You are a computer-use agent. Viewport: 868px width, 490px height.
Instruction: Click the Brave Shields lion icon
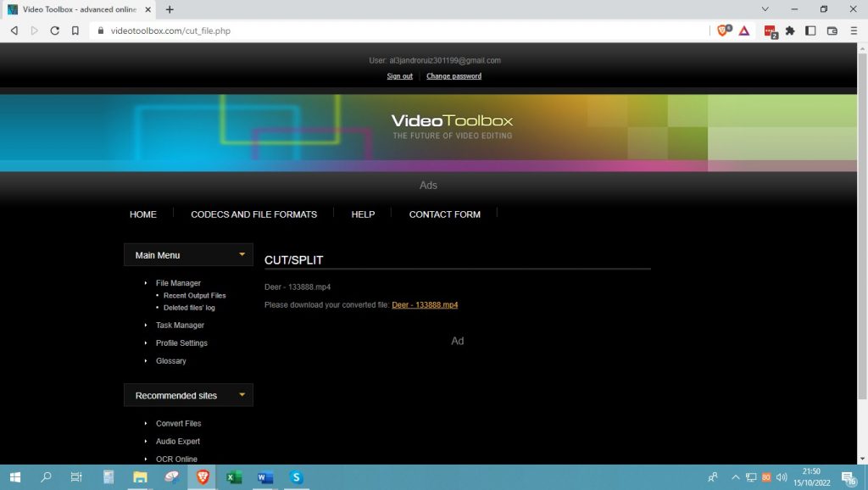pyautogui.click(x=723, y=31)
